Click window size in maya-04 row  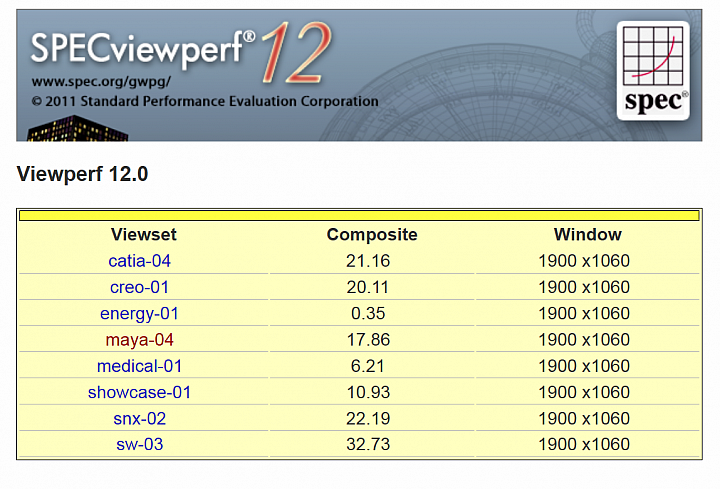point(584,340)
